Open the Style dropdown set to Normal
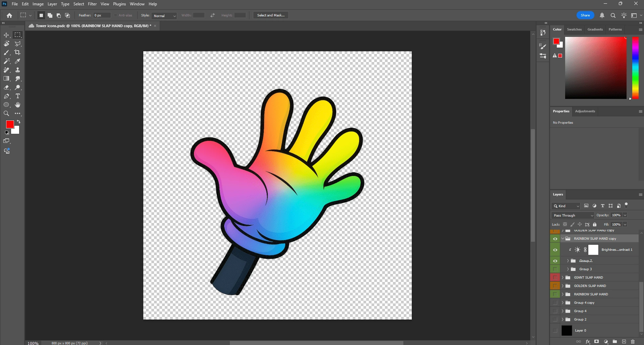 [164, 16]
